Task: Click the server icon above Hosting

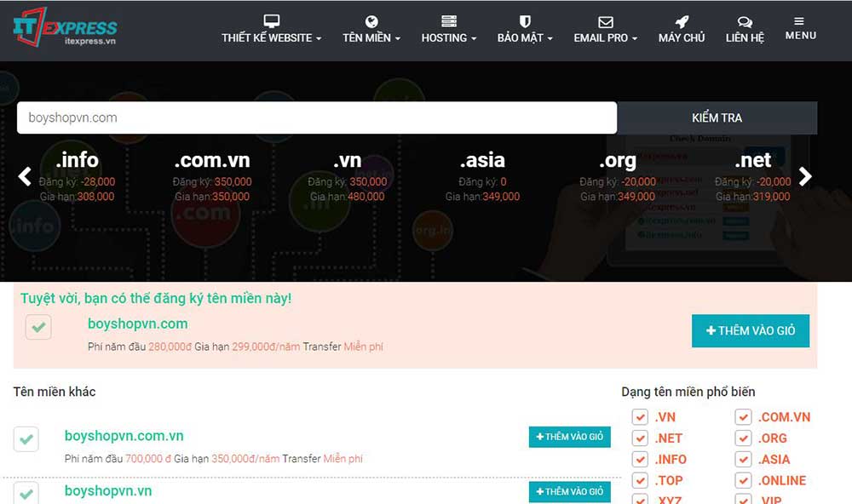Action: click(449, 21)
